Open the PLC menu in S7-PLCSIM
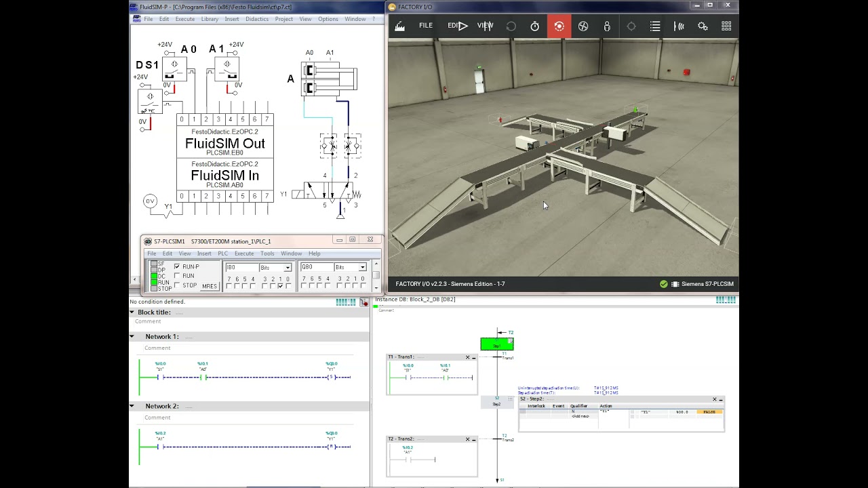The width and height of the screenshot is (868, 488). (x=222, y=253)
